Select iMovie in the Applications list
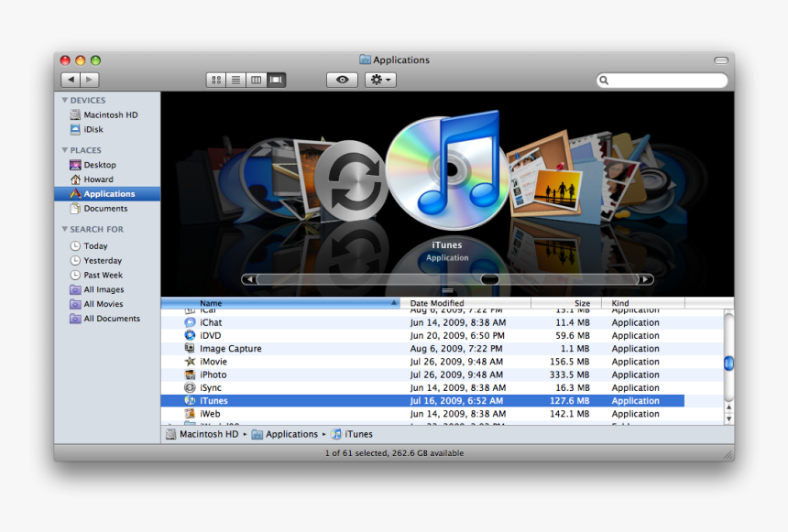The image size is (788, 532). [216, 362]
